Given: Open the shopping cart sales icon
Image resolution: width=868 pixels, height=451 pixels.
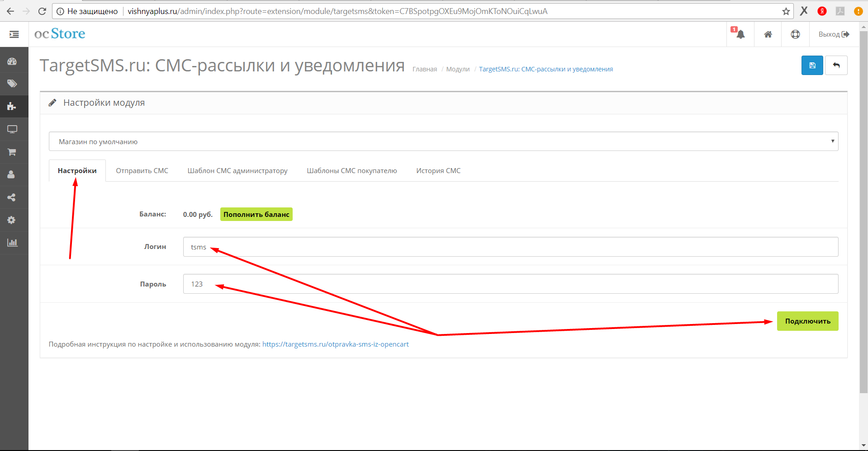Looking at the screenshot, I should coord(12,152).
